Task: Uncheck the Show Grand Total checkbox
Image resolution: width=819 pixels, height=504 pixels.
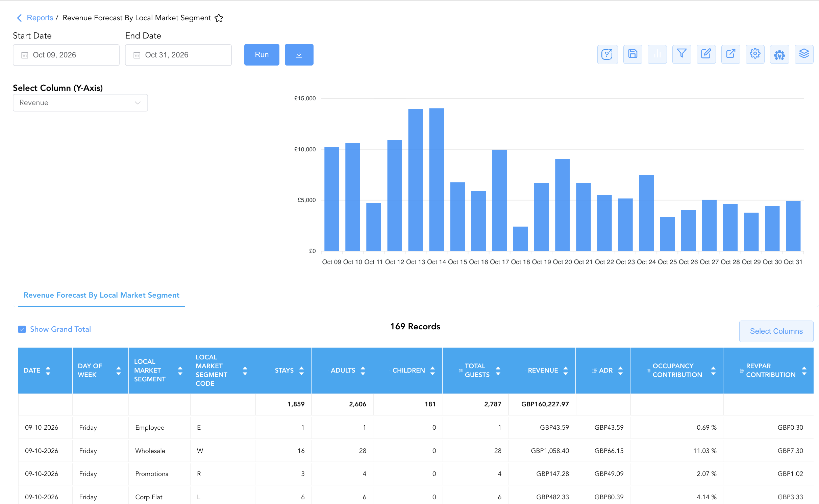Action: pos(22,329)
